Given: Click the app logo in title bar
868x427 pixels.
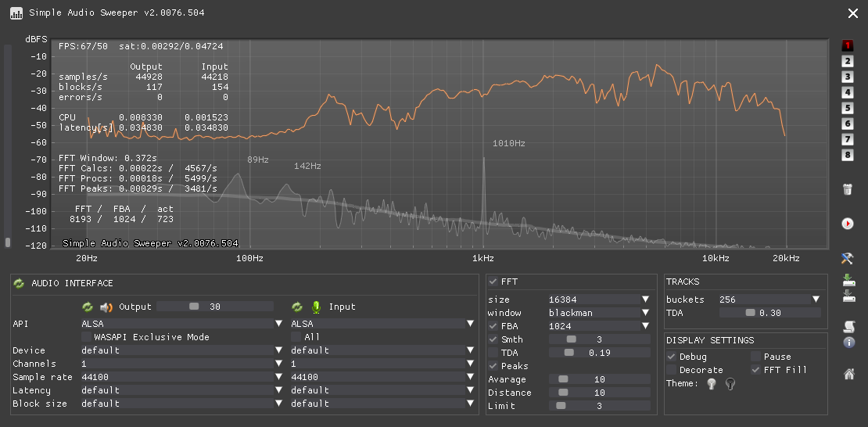Looking at the screenshot, I should [x=16, y=13].
